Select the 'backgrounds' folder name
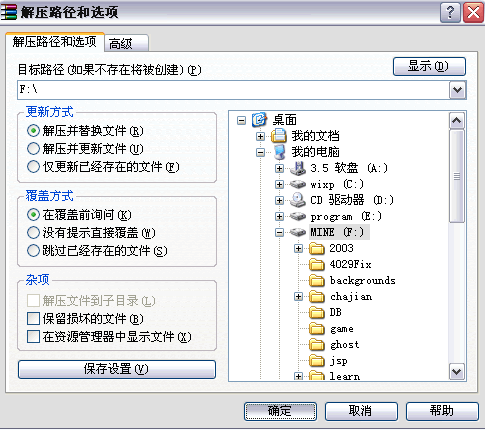The width and height of the screenshot is (485, 430). click(363, 280)
